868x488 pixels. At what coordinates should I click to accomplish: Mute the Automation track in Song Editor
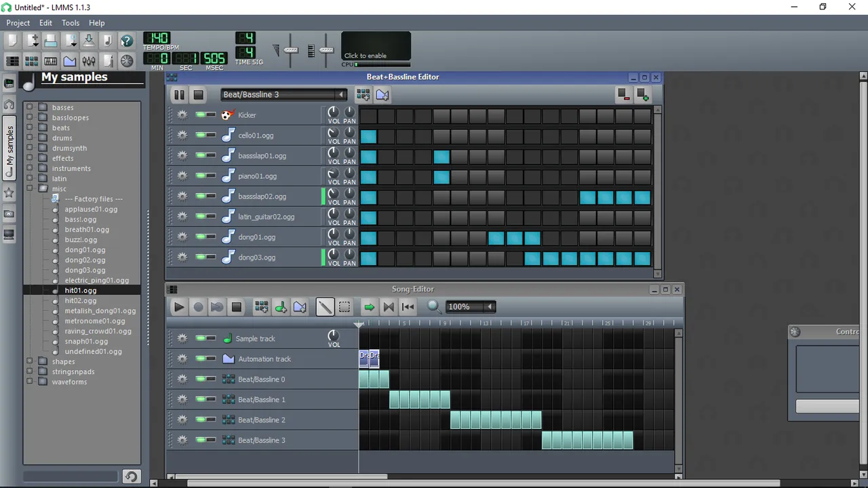(201, 359)
